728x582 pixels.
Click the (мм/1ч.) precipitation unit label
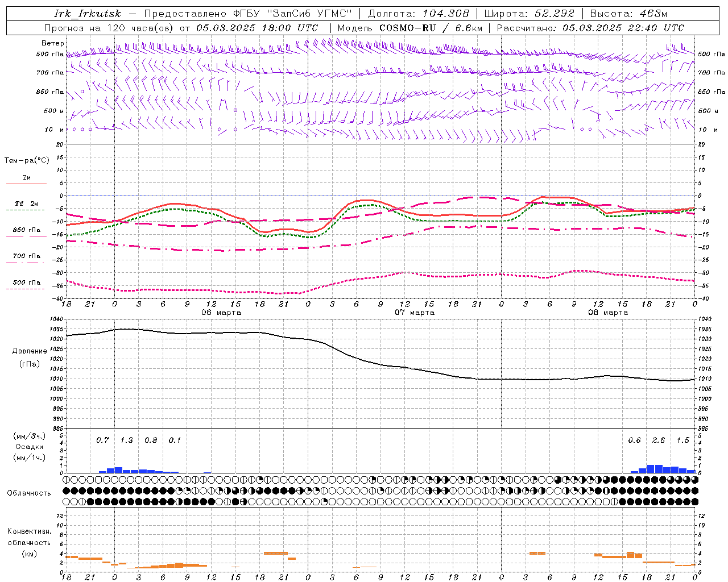tap(29, 458)
